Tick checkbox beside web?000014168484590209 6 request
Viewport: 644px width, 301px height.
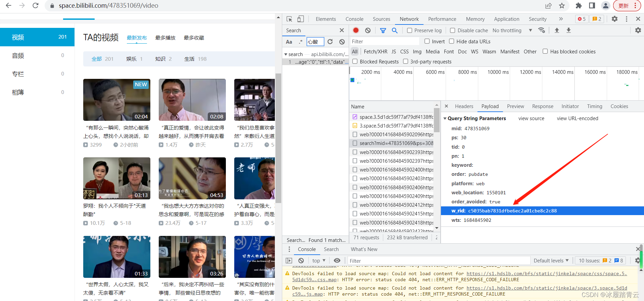point(355,134)
